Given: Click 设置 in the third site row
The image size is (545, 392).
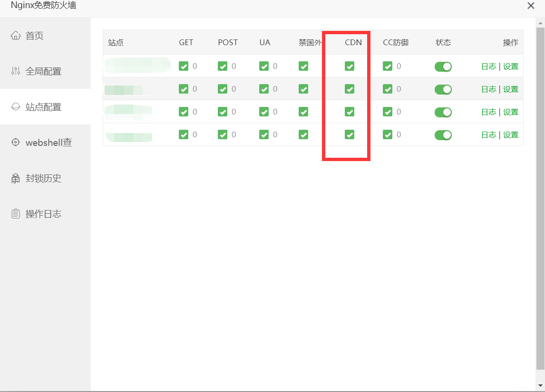Looking at the screenshot, I should coord(511,112).
